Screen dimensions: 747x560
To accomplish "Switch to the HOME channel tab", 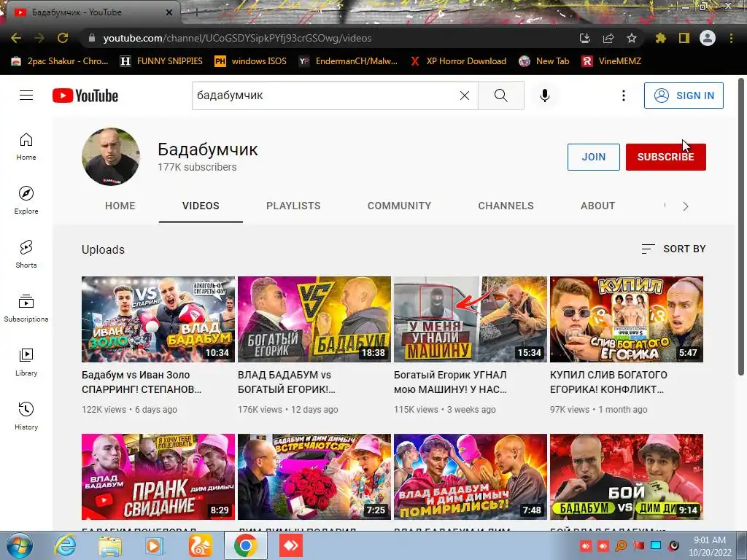I will point(120,206).
